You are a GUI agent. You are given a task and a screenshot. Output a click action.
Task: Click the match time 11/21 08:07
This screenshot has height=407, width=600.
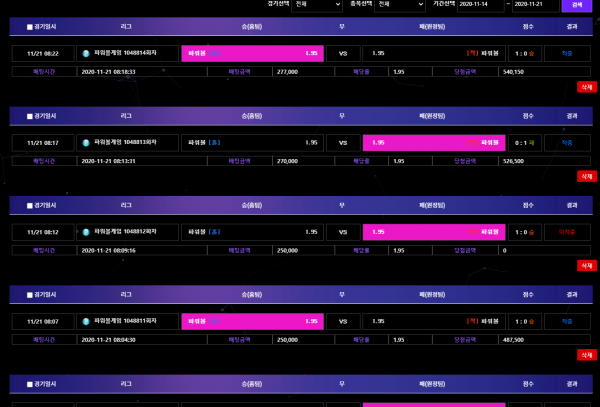pyautogui.click(x=43, y=322)
